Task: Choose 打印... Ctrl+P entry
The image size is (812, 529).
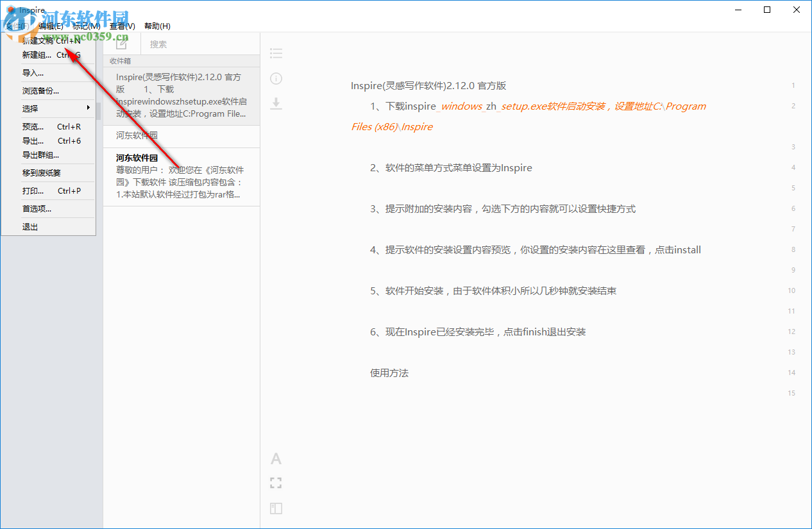Action: (x=48, y=190)
